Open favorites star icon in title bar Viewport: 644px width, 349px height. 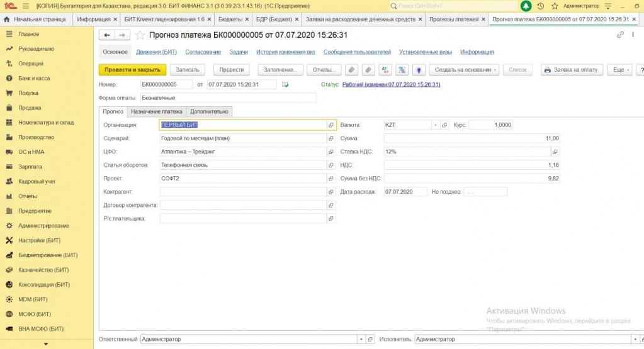tap(555, 6)
